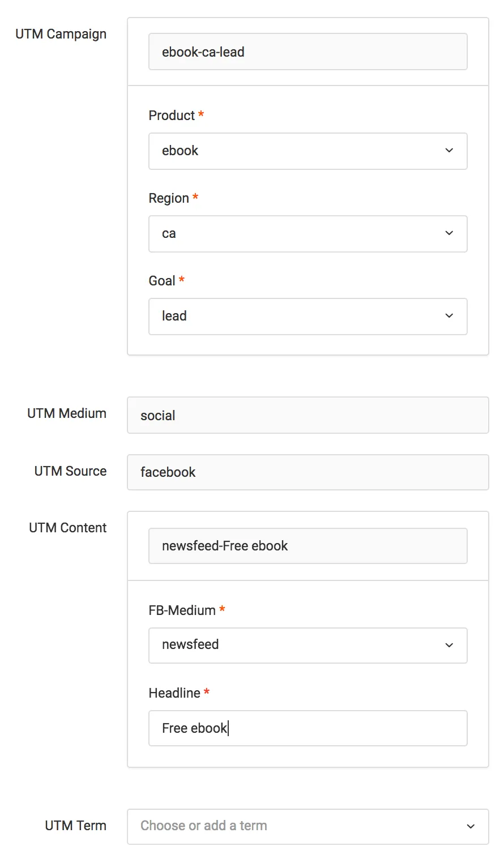Screen dimensions: 504x863
Task: Expand the Product selector showing ebook
Action: (307, 151)
